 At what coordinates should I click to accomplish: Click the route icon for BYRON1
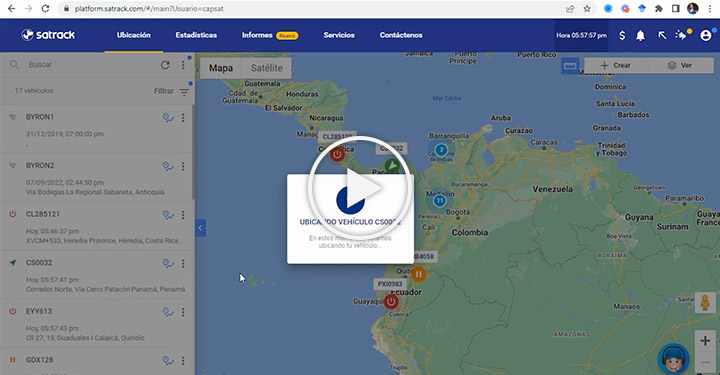(x=168, y=118)
